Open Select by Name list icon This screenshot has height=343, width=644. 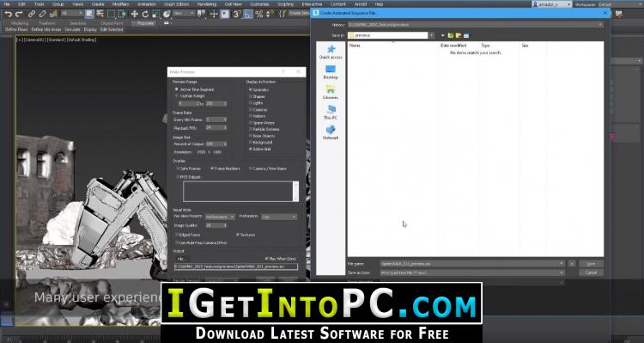pos(100,14)
